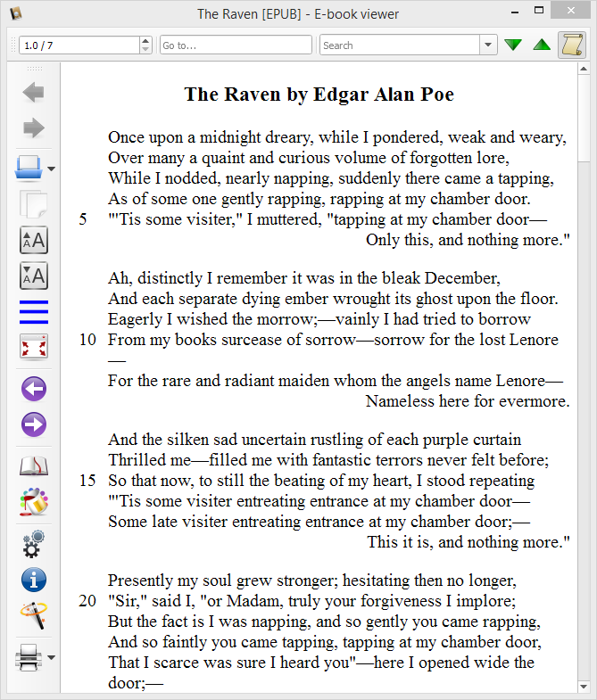The width and height of the screenshot is (597, 700).
Task: Print the ebook
Action: point(29,657)
